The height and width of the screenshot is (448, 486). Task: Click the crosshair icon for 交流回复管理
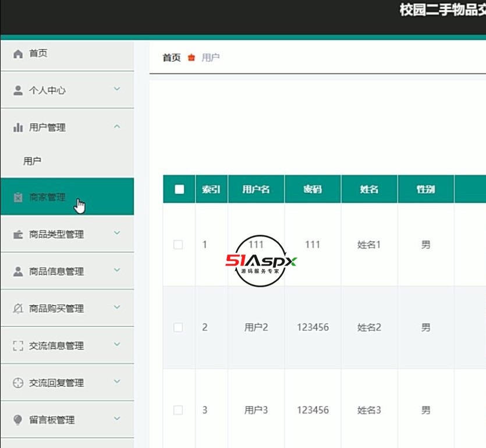[x=18, y=383]
